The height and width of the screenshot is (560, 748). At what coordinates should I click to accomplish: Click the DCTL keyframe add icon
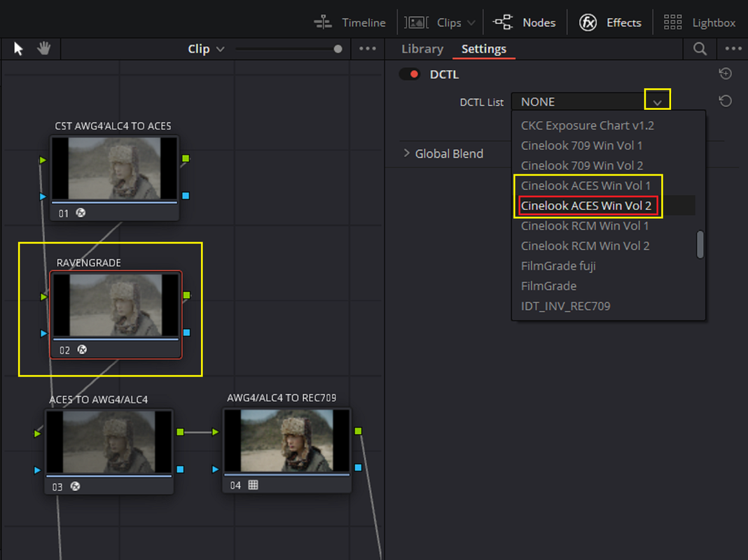coord(725,73)
